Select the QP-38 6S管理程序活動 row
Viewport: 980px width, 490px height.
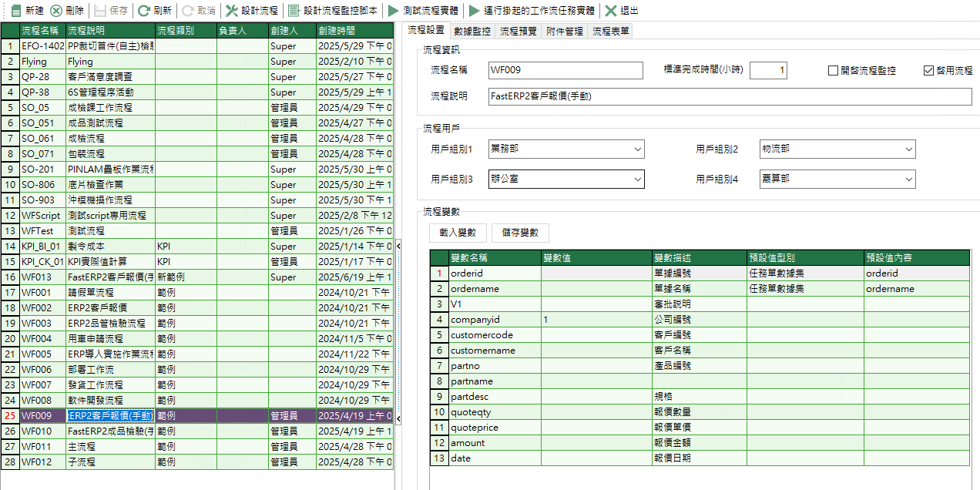point(197,92)
